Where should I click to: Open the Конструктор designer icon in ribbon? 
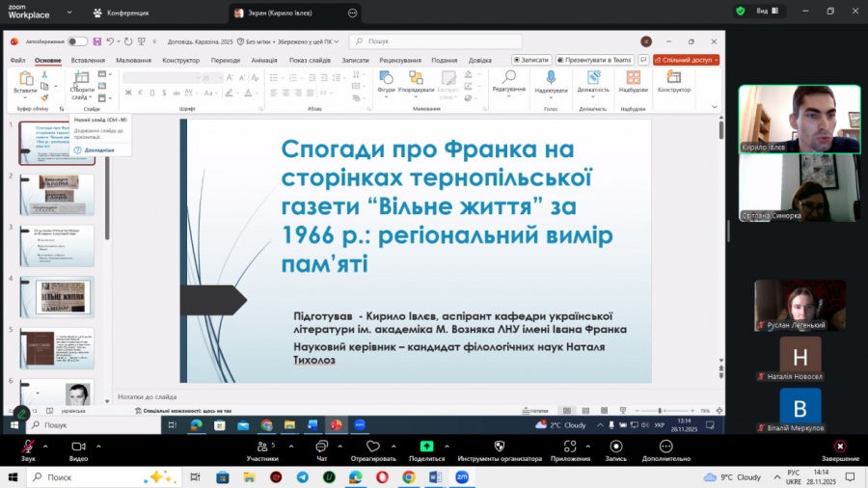coord(674,78)
